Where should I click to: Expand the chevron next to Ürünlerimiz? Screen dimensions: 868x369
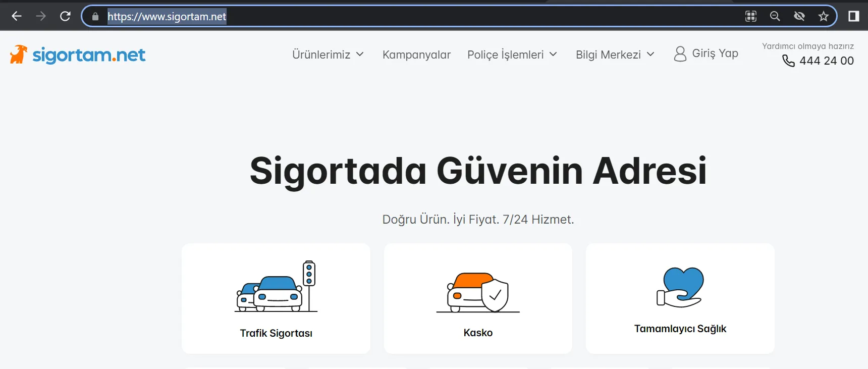[x=360, y=54]
